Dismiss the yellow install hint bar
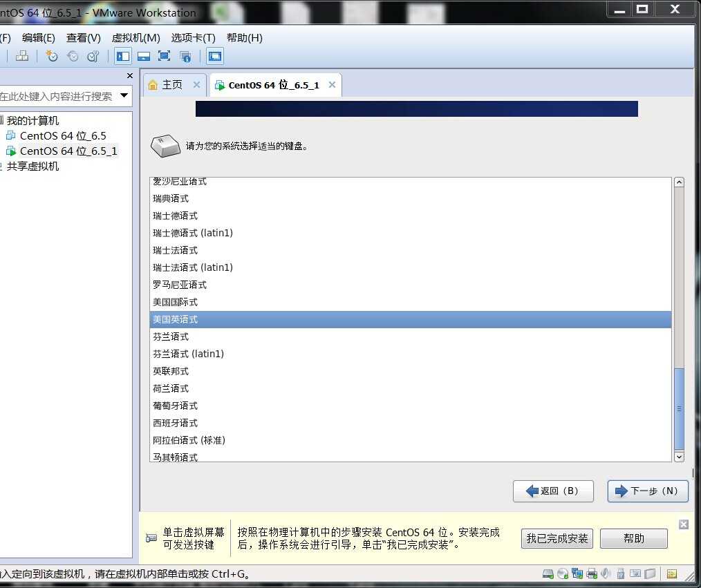Screen dimensions: 701x588 tap(684, 524)
